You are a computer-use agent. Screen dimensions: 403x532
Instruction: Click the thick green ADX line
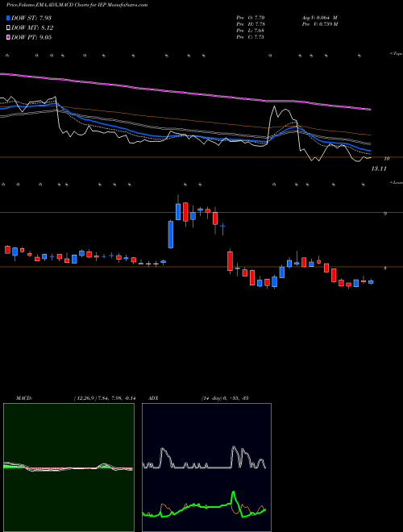click(x=204, y=505)
